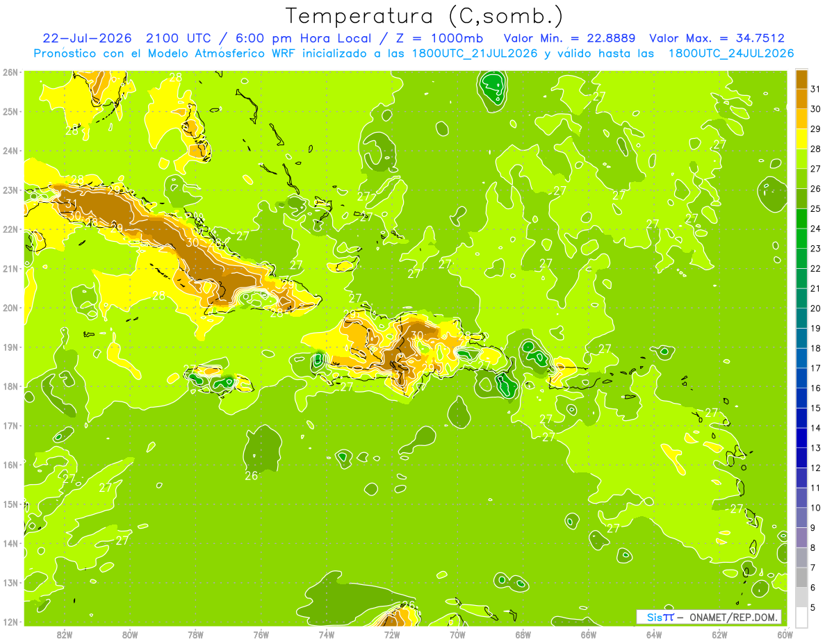Viewport: 834px width, 644px height.
Task: Select the 72W longitude axis label
Action: (392, 634)
